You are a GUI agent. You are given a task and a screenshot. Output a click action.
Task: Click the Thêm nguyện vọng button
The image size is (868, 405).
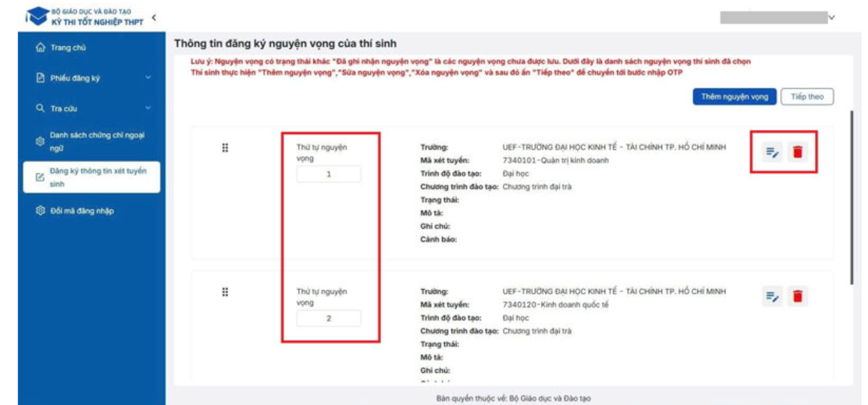pos(734,97)
